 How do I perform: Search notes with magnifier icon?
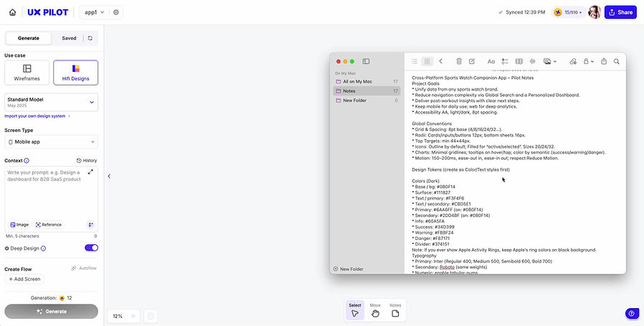(x=617, y=61)
